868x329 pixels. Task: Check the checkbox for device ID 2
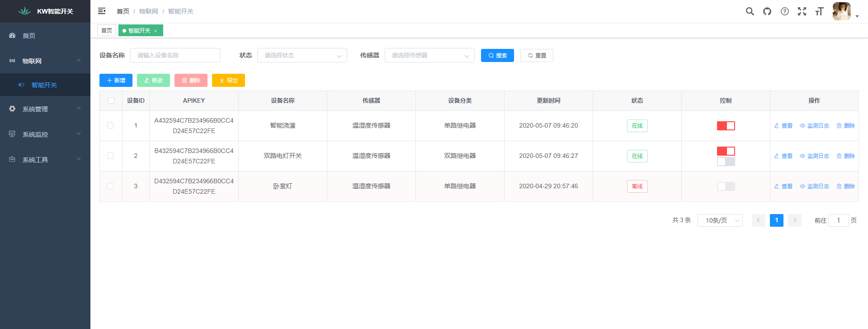(110, 156)
